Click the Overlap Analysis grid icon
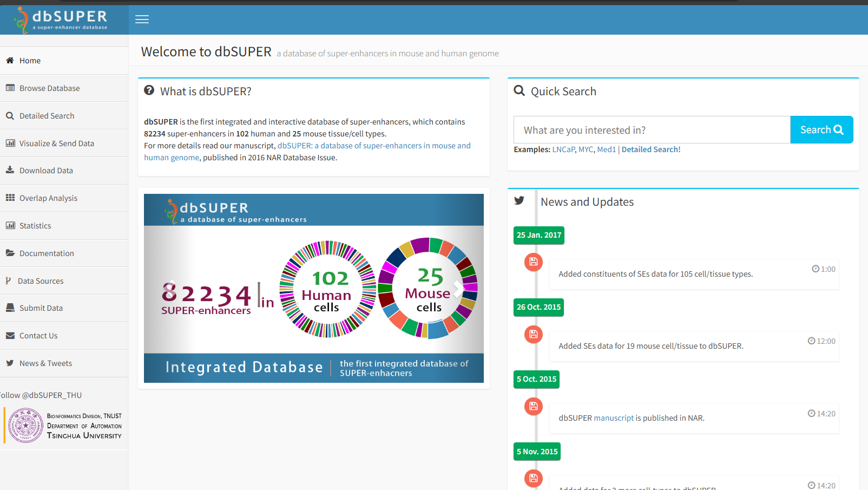The width and height of the screenshot is (868, 490). pos(10,198)
